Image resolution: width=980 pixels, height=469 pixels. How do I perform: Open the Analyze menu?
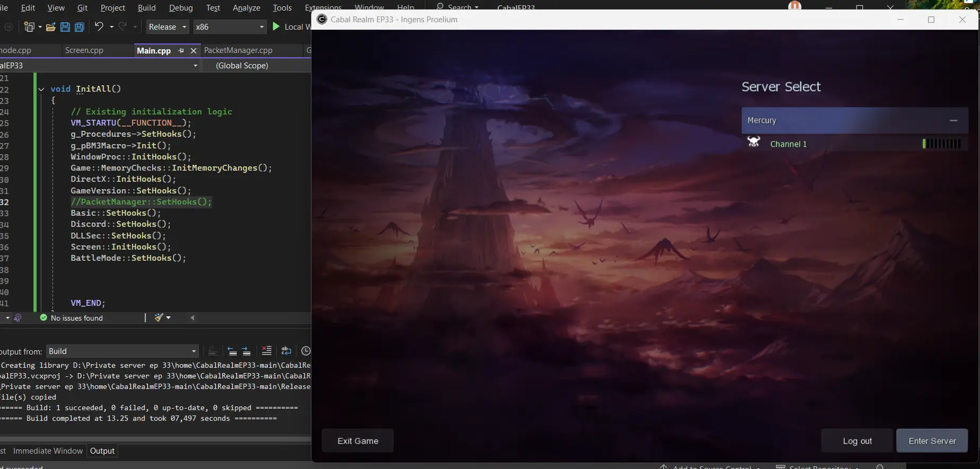click(x=247, y=8)
